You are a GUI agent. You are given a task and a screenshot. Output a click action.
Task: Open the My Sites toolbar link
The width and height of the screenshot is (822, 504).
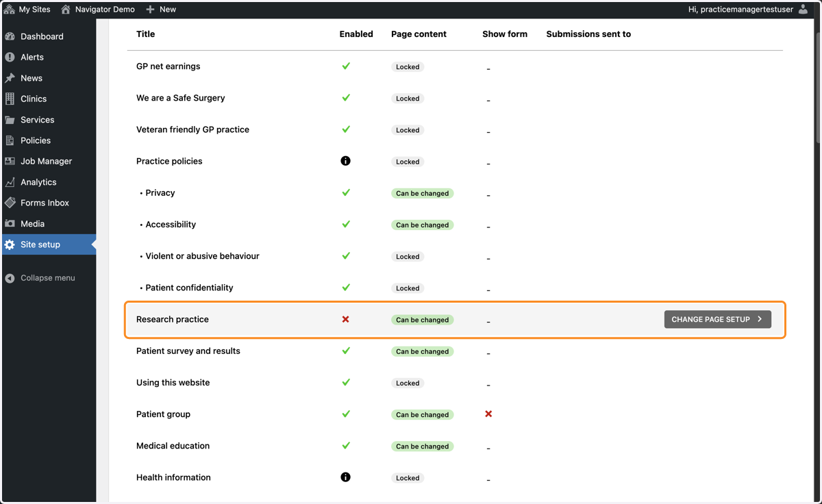[x=27, y=10]
